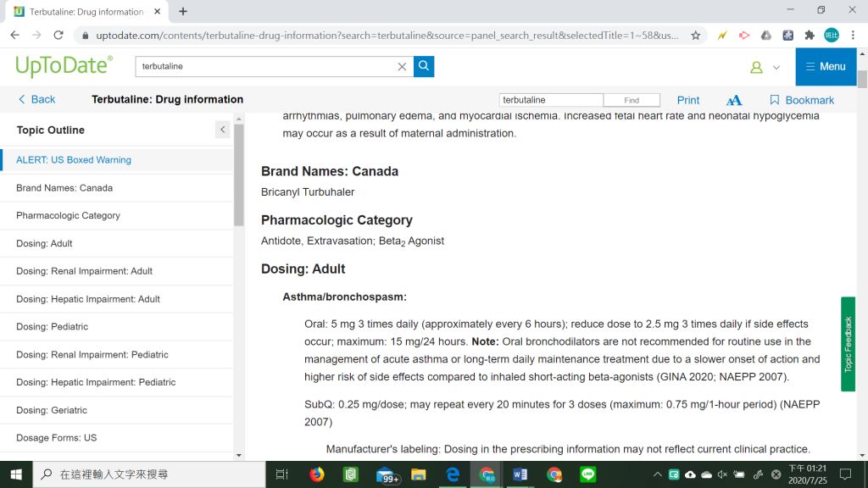The image size is (868, 488).
Task: Click the find-in-topic text field
Action: [551, 100]
